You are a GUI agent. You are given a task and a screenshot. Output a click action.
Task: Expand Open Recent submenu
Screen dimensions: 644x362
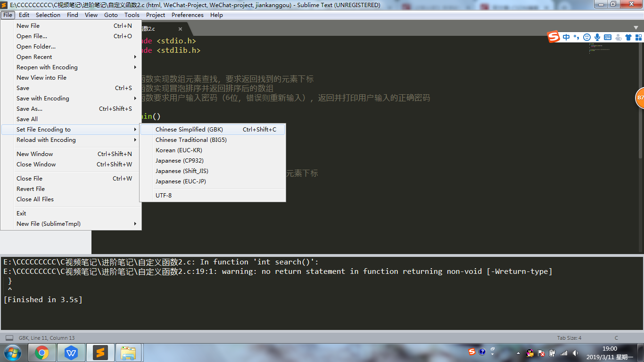click(x=71, y=57)
